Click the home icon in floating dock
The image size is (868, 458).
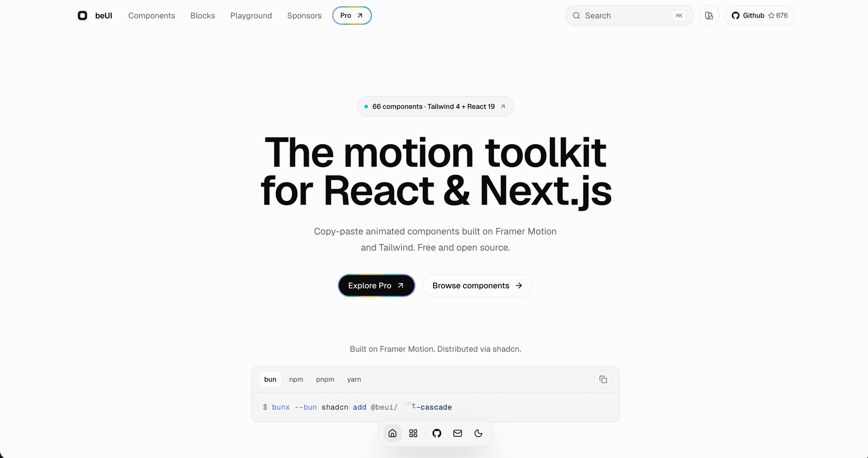[x=392, y=433]
